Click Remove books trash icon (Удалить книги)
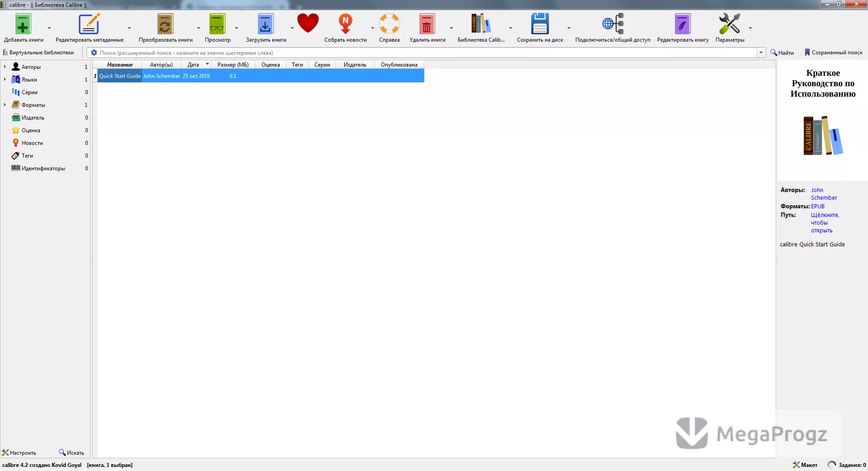 pyautogui.click(x=426, y=24)
